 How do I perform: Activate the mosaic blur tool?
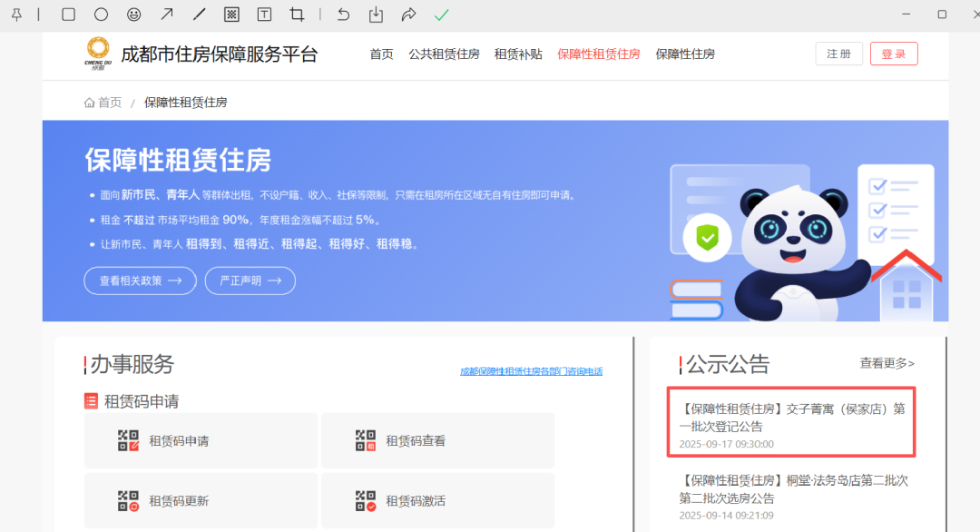click(x=232, y=14)
